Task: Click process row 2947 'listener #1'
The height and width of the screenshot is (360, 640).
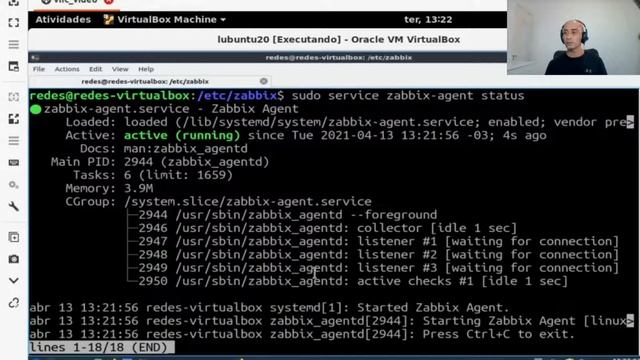Action: click(378, 242)
